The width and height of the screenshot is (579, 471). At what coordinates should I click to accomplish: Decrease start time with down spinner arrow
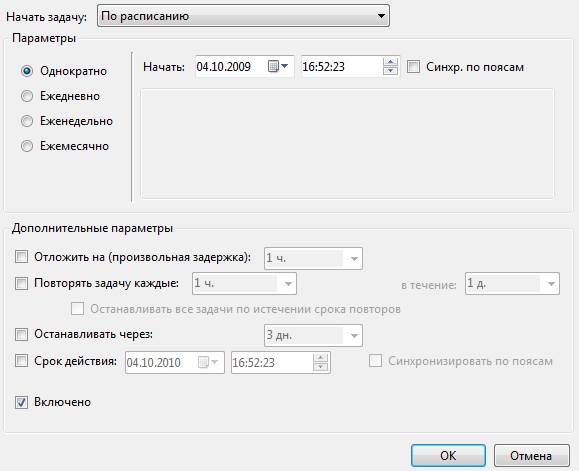(390, 71)
